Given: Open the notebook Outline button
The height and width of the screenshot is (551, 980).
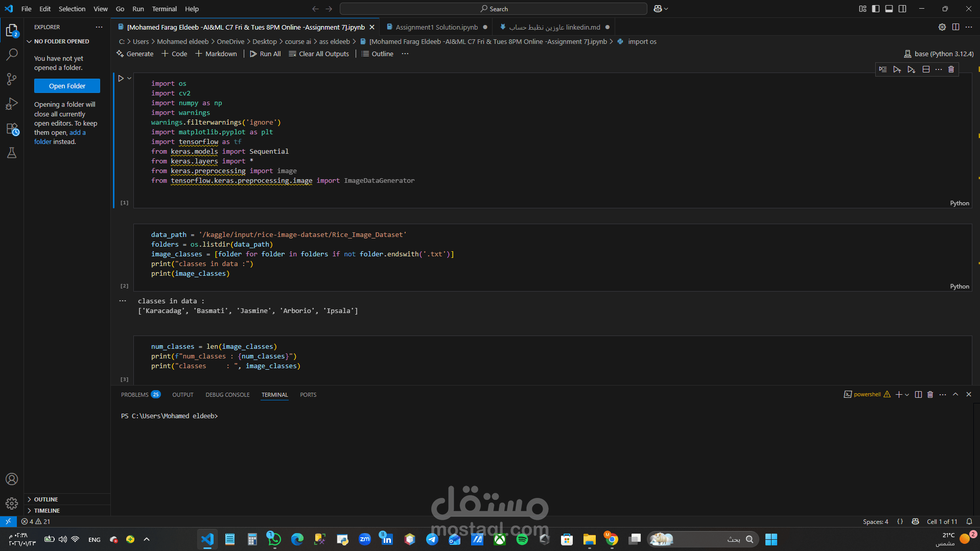Looking at the screenshot, I should click(x=378, y=54).
